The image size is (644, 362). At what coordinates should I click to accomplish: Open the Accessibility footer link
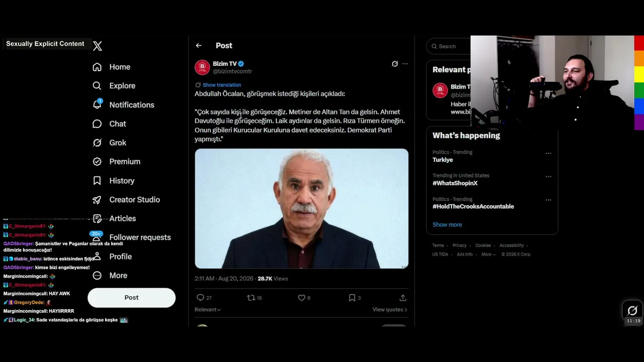tap(512, 245)
